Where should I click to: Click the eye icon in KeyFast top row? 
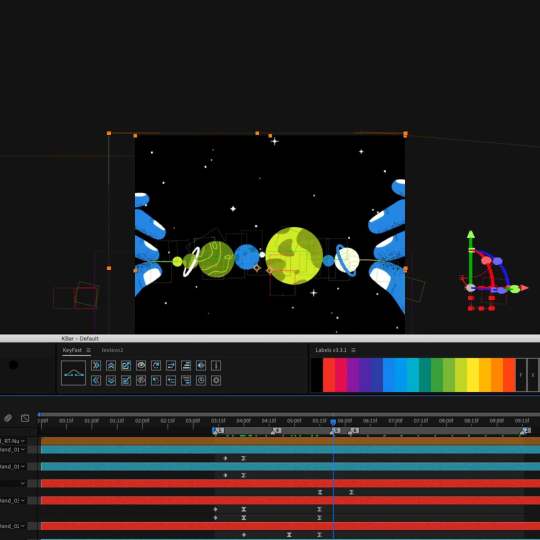(141, 365)
